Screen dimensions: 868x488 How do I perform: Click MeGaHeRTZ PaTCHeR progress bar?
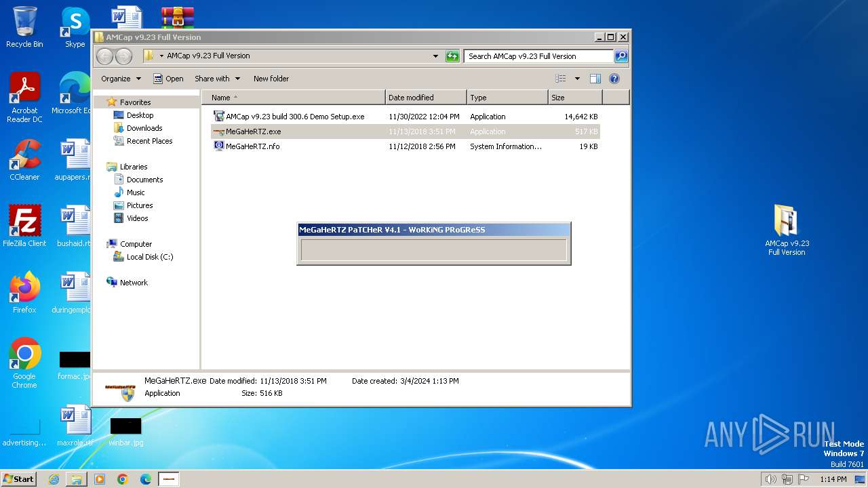click(433, 249)
